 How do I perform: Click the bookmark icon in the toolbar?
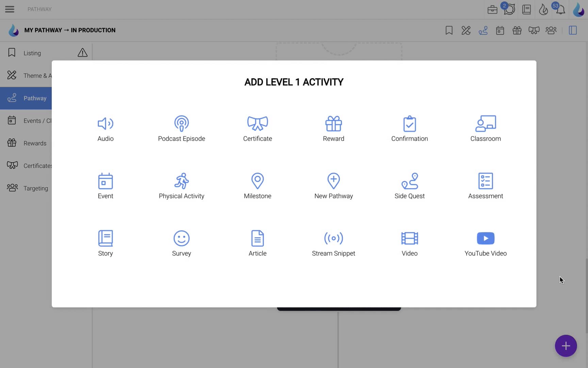click(449, 30)
